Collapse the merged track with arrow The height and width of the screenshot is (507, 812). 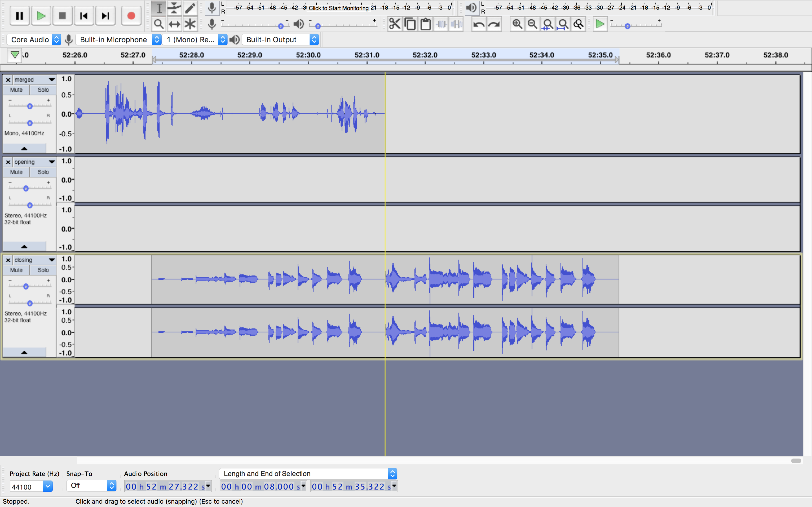[x=24, y=148]
